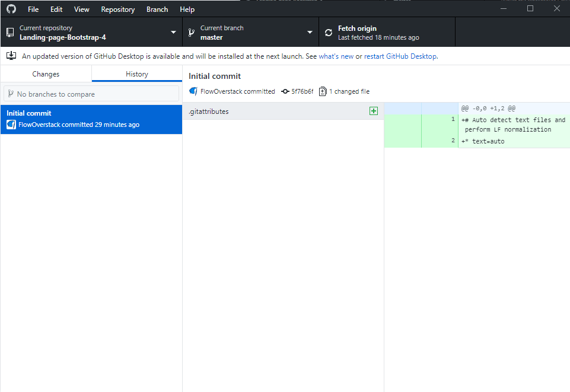
Task: Click line number 1 in the diff gutter
Action: 453,119
